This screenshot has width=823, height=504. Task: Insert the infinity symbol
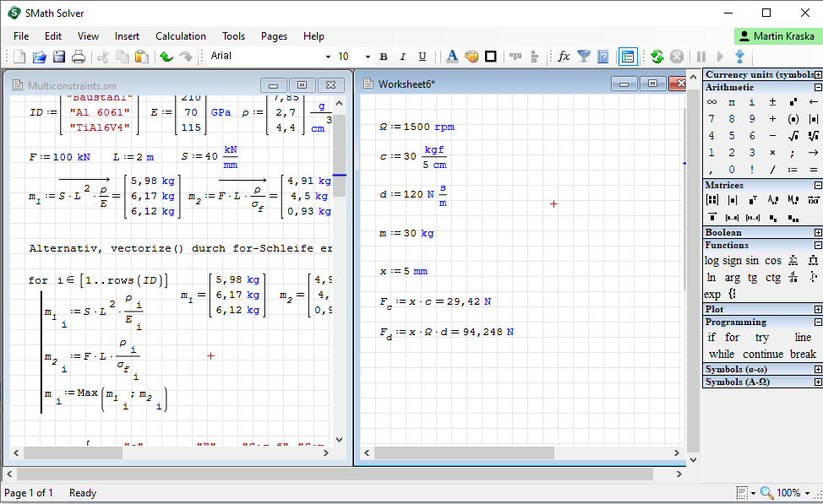point(711,102)
